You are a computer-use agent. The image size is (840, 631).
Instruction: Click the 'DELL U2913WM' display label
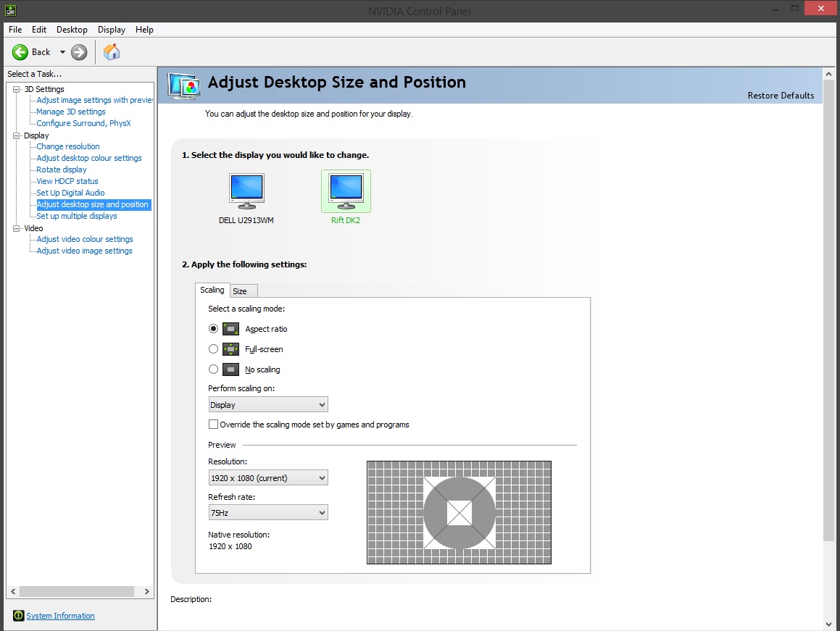[x=246, y=220]
